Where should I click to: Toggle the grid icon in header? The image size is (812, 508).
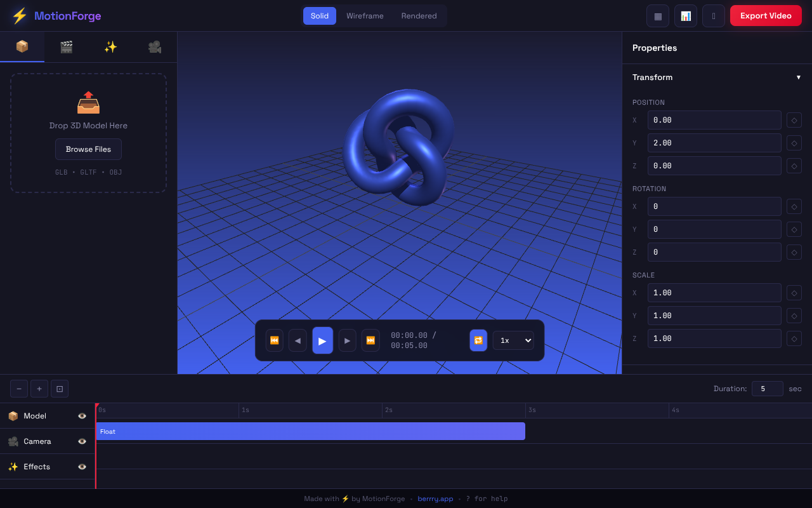(x=658, y=16)
